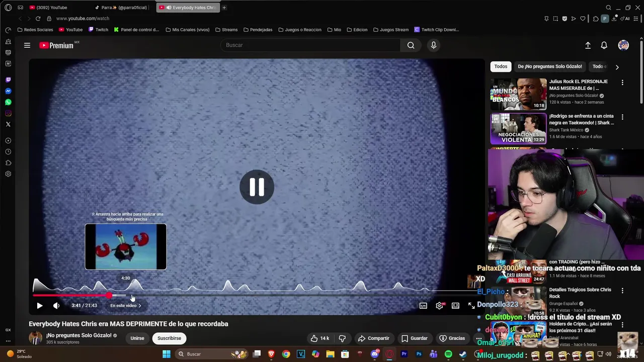Screen dimensions: 644x362
Task: Open the player settings gear
Action: [440, 306]
